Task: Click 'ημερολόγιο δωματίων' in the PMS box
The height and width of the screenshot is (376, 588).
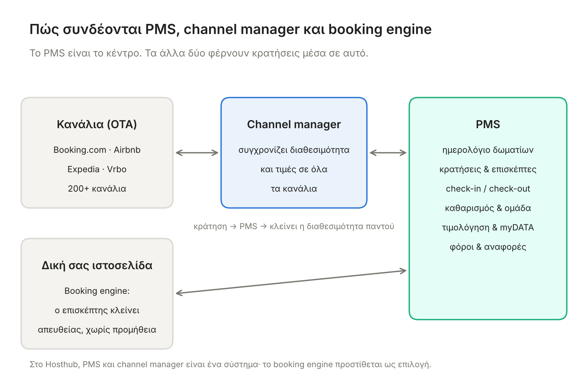Action: pyautogui.click(x=488, y=150)
